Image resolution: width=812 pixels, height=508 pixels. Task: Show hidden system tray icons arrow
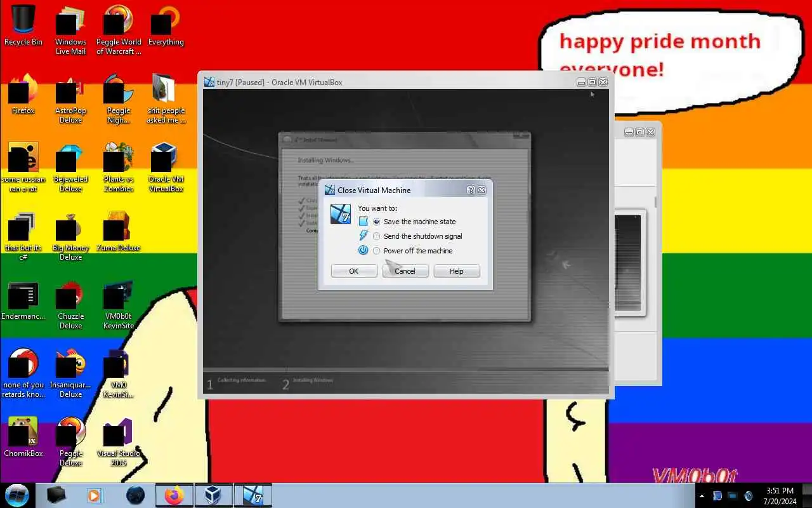click(x=702, y=495)
